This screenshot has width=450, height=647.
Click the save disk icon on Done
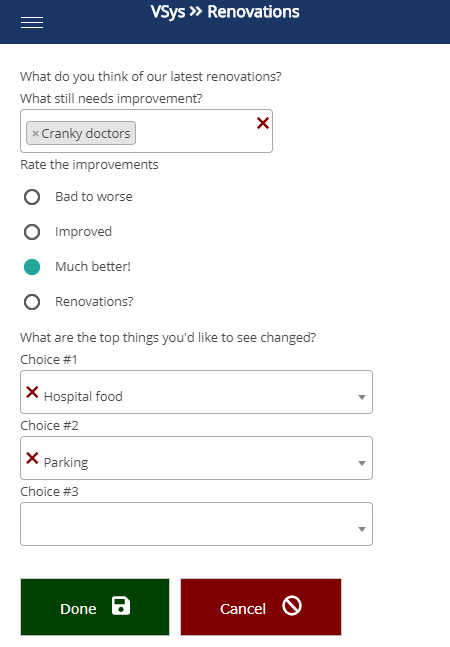(121, 606)
